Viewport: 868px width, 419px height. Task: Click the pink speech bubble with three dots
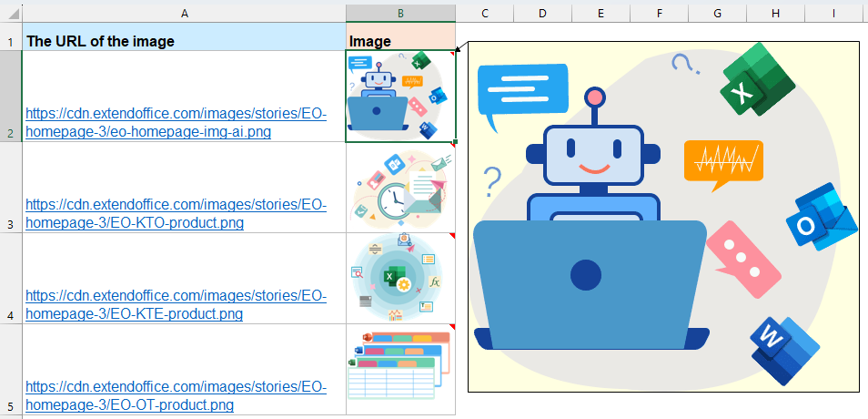[x=742, y=258]
